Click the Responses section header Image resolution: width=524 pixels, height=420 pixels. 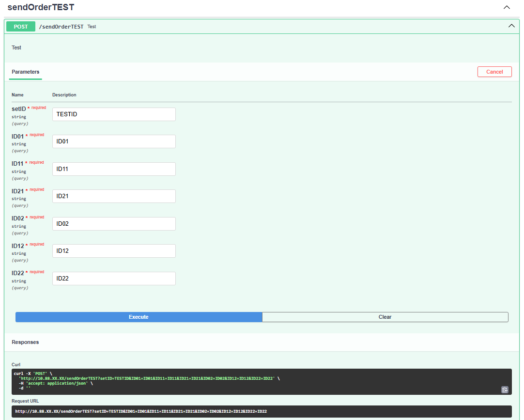pos(25,342)
